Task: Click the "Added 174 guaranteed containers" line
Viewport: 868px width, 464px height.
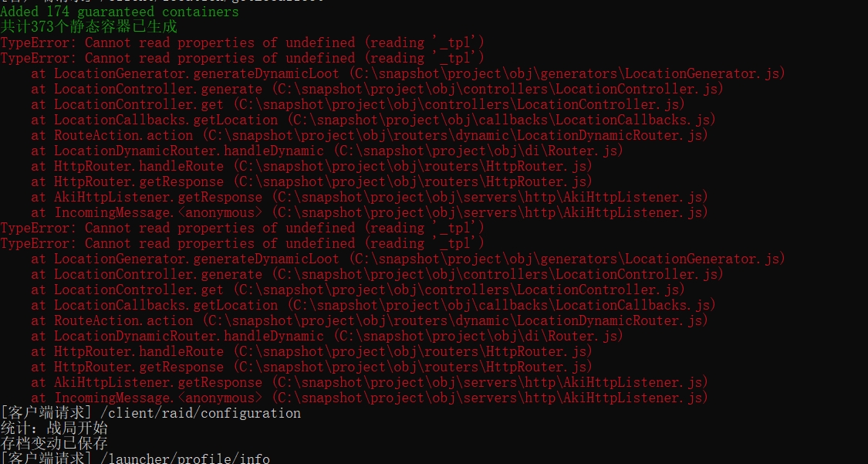Action: coord(120,12)
